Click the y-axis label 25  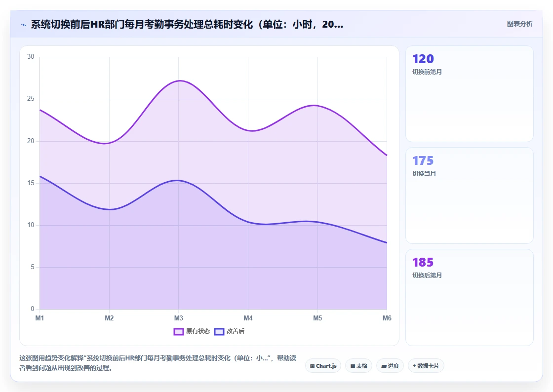pos(31,99)
